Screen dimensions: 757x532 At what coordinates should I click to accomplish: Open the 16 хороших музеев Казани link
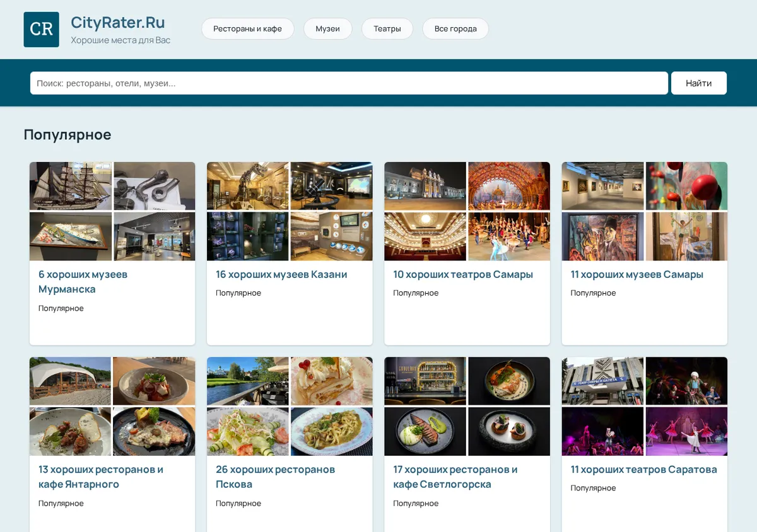pos(281,274)
